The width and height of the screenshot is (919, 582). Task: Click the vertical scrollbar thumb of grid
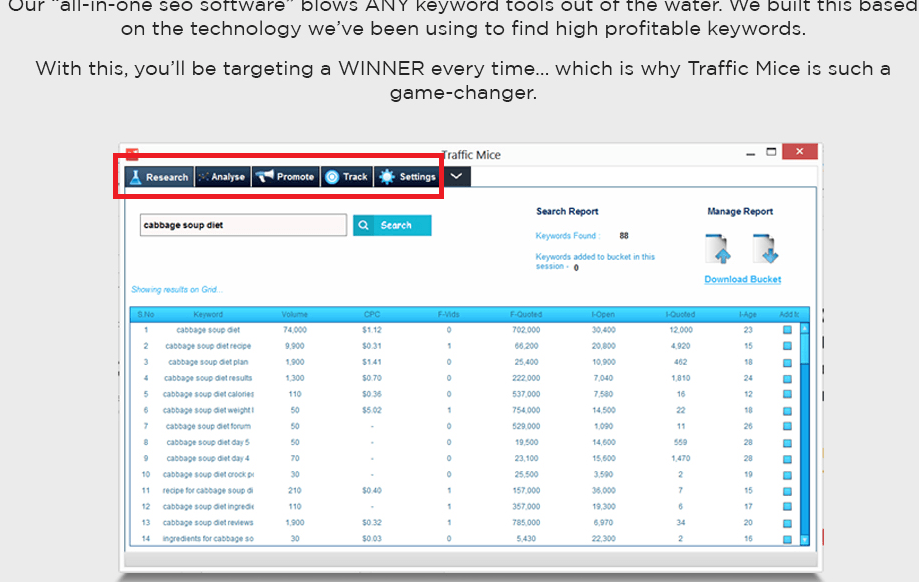tap(805, 349)
